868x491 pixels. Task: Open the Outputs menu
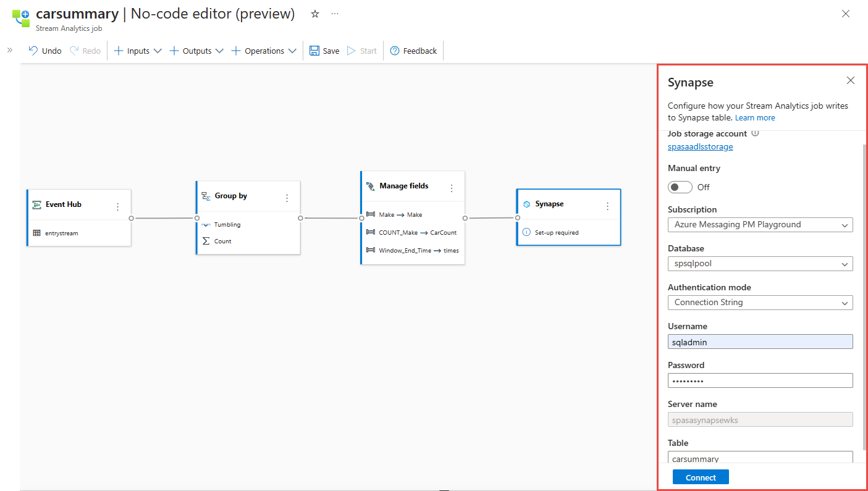point(196,51)
